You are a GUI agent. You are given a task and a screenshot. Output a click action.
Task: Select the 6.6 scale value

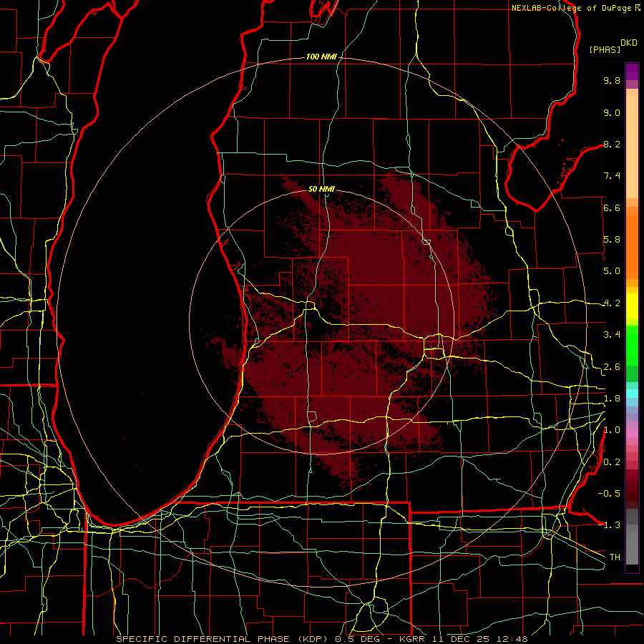pyautogui.click(x=612, y=208)
